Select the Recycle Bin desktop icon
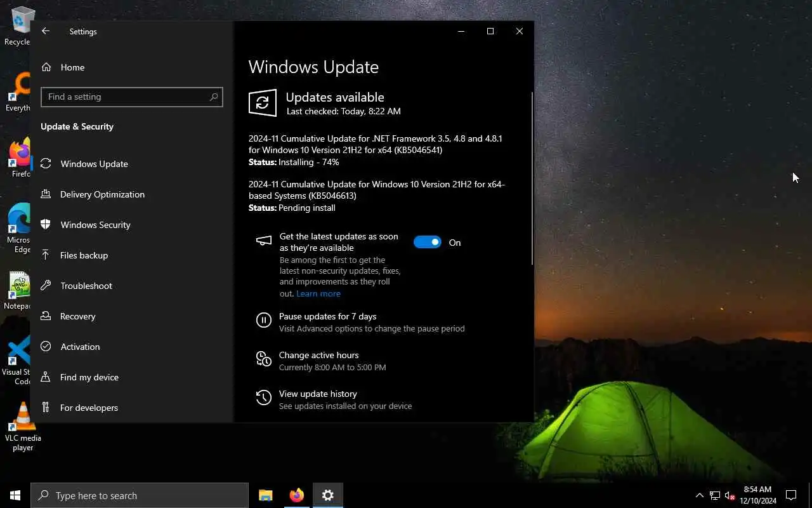Viewport: 812px width, 508px height. pos(19,25)
